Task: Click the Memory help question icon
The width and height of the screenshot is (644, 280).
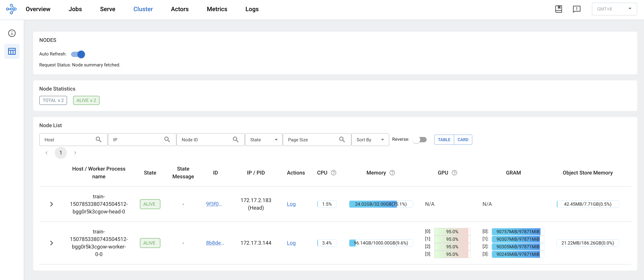Action: tap(392, 173)
